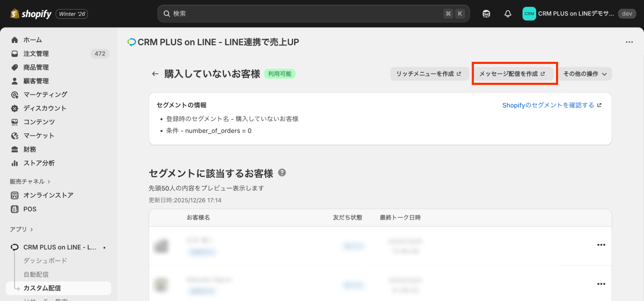Click the オンラインストア storefront icon
Image resolution: width=644 pixels, height=301 pixels.
pyautogui.click(x=14, y=195)
